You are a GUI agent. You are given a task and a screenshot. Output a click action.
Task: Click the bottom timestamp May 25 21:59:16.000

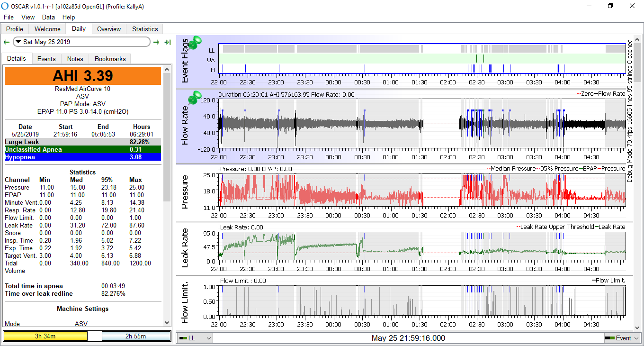click(x=408, y=338)
